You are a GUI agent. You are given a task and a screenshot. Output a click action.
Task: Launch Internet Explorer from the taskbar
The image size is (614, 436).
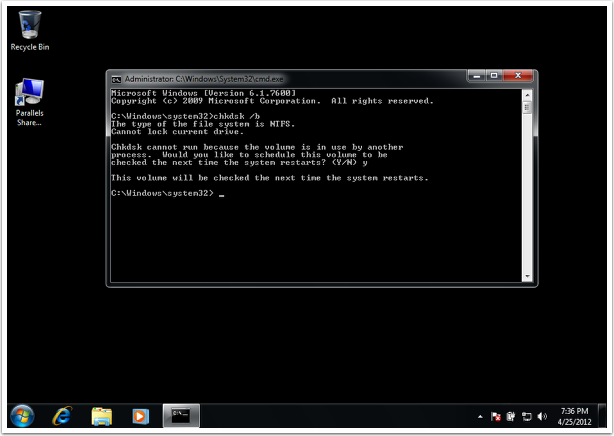[x=62, y=416]
